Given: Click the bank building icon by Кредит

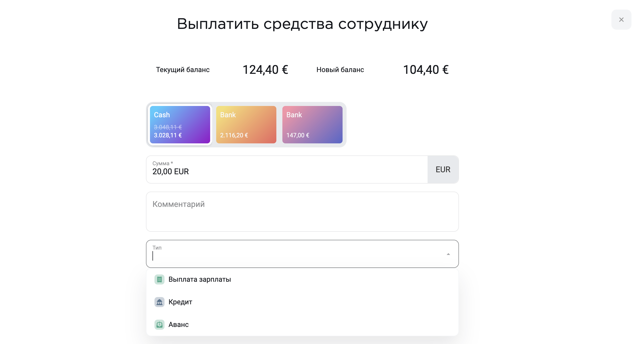Looking at the screenshot, I should 159,302.
